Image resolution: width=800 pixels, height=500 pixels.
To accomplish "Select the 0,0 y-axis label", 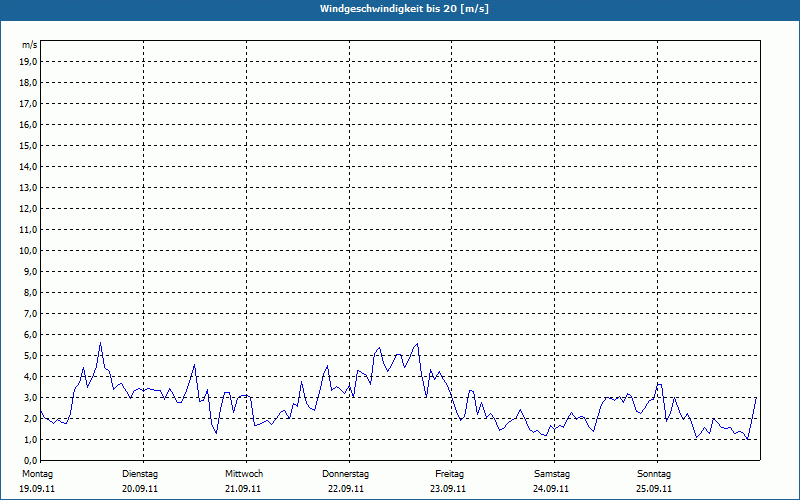I will (30, 460).
